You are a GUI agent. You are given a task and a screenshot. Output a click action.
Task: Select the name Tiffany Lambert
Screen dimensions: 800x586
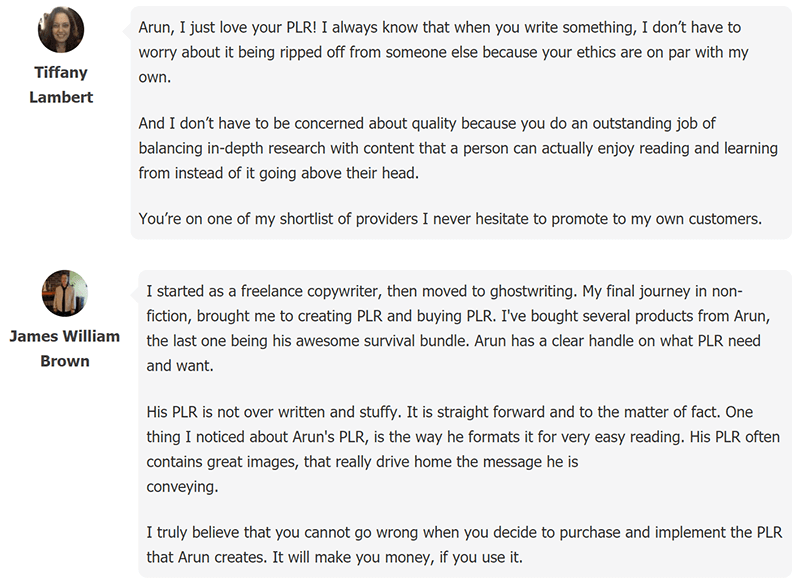click(61, 85)
